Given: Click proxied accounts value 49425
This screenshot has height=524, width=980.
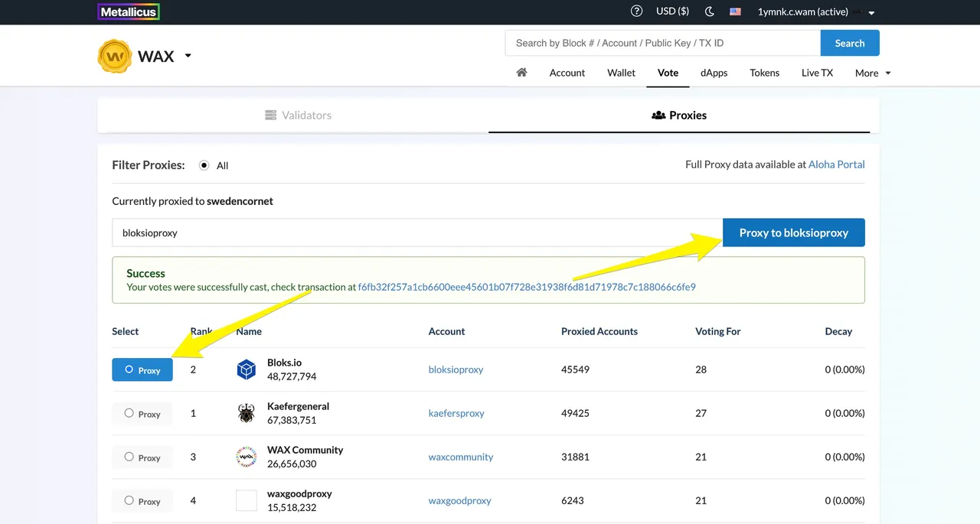Looking at the screenshot, I should pos(575,413).
